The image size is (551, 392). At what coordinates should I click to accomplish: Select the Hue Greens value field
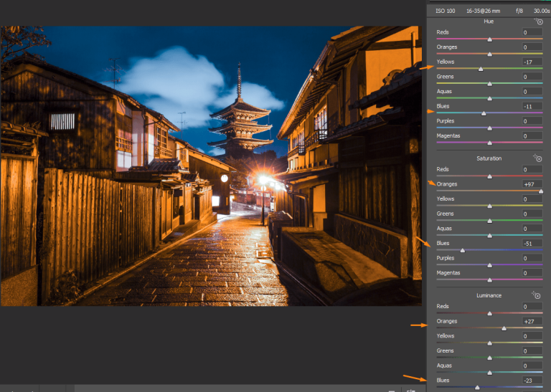(532, 77)
